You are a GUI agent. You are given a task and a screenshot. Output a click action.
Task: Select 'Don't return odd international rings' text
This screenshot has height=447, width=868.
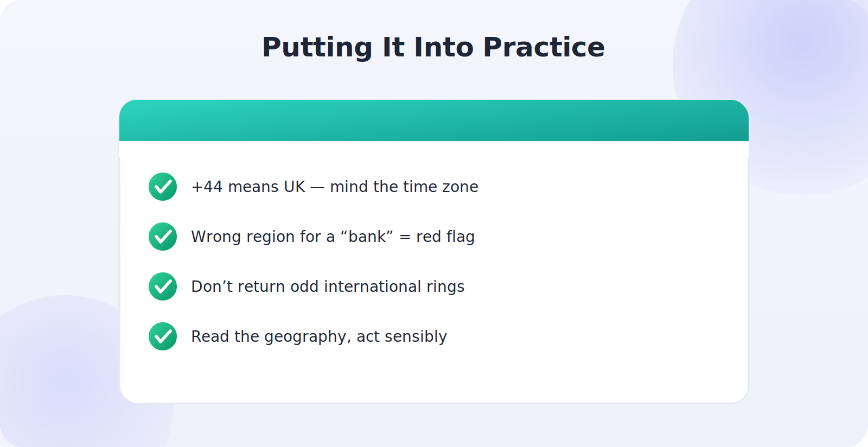328,286
